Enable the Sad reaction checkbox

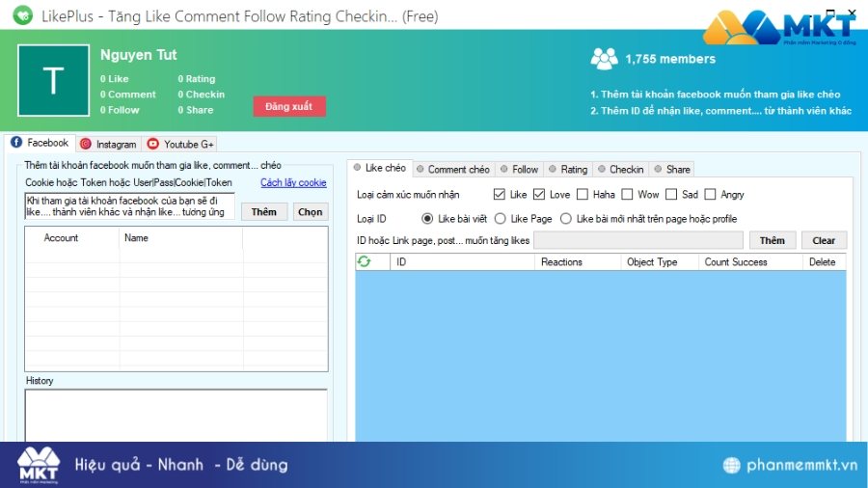671,194
